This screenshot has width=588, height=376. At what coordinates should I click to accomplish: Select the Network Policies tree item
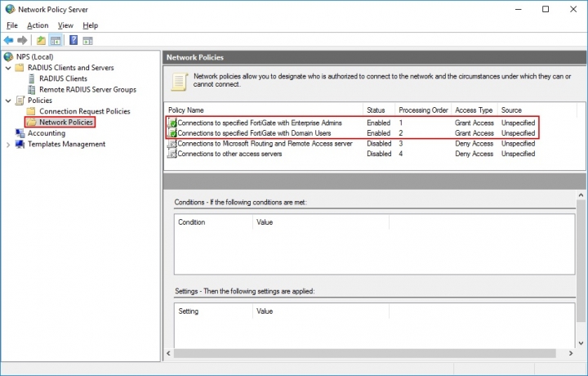pyautogui.click(x=66, y=122)
